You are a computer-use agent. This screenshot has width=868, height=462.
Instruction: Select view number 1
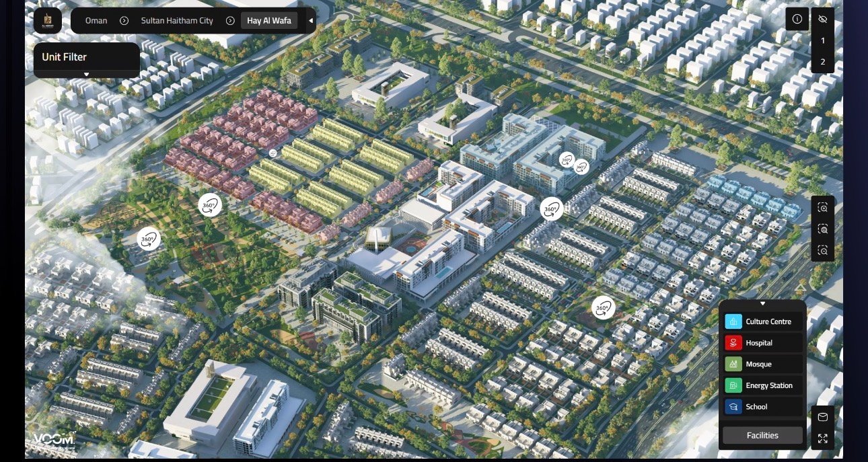(x=822, y=40)
